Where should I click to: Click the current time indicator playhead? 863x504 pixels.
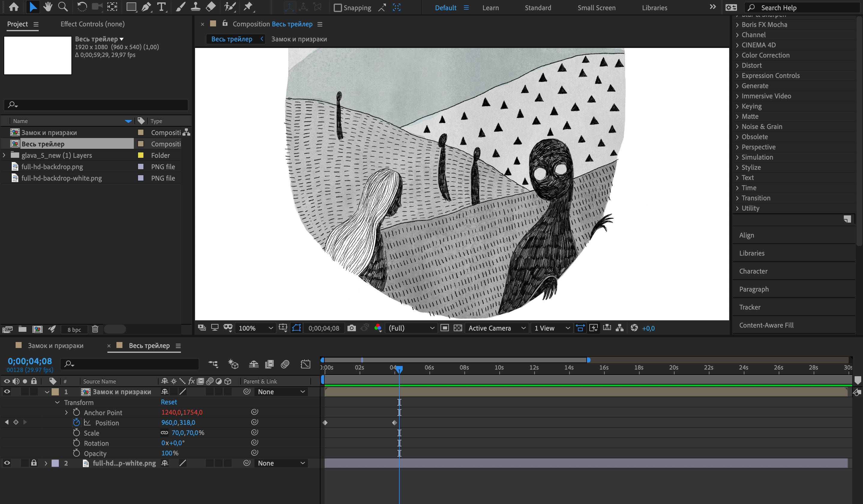coord(399,369)
